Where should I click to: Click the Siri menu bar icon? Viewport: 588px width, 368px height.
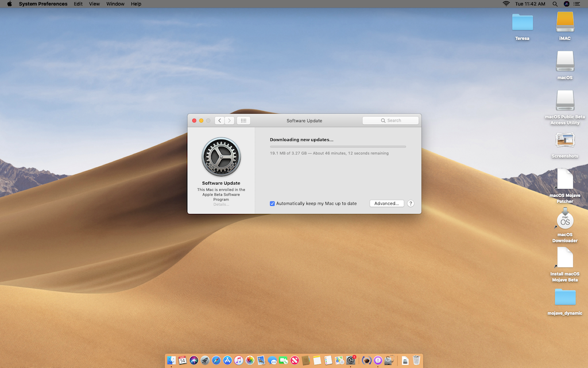point(566,4)
